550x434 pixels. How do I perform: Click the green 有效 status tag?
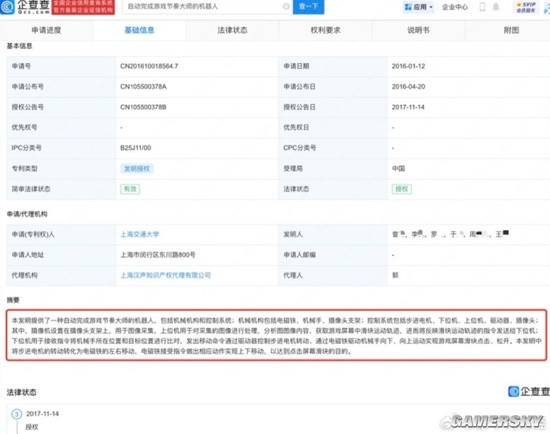[130, 189]
